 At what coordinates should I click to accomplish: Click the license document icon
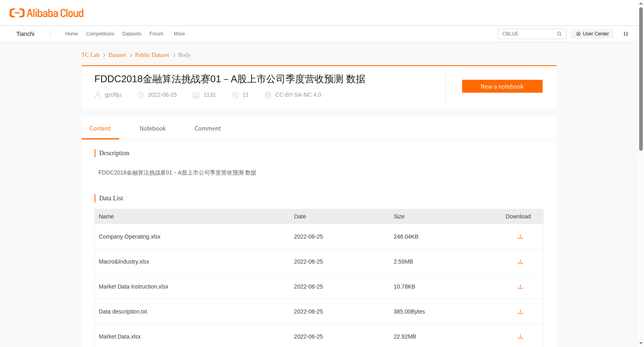click(x=268, y=95)
